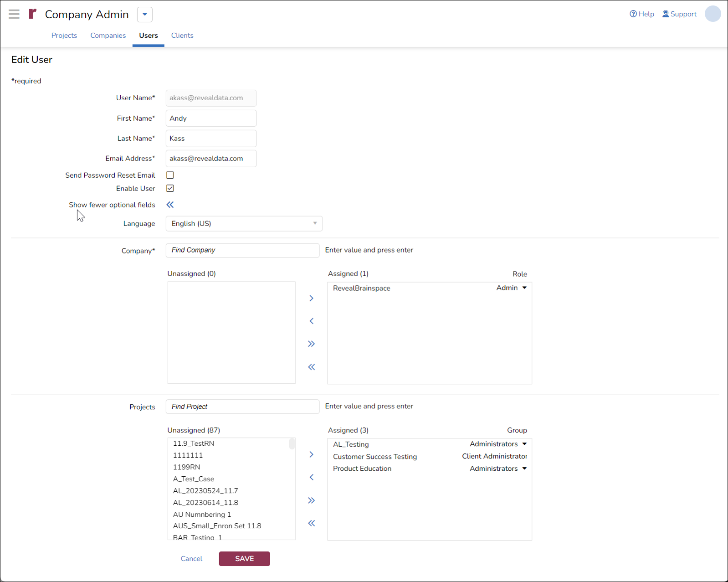Screen dimensions: 728x582
Task: Assign all projects with double-right arrow
Action: pyautogui.click(x=311, y=500)
